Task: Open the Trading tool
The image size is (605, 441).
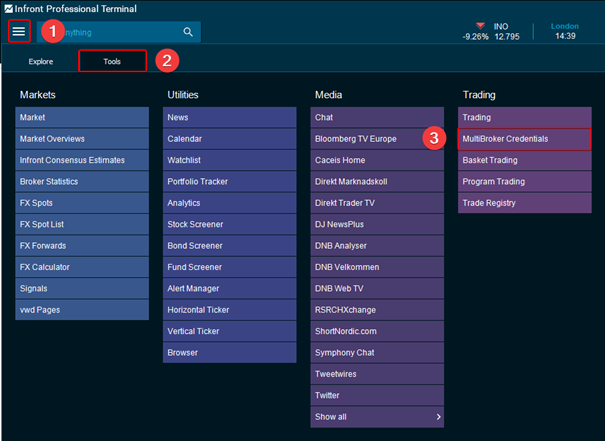Action: pyautogui.click(x=525, y=117)
